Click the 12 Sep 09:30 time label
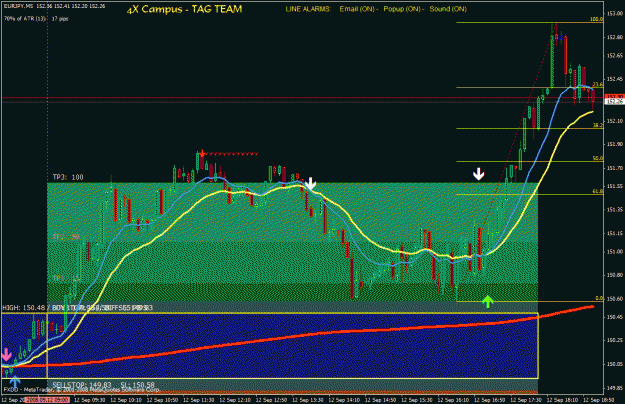Viewport: 625px width, 404px height. coord(90,400)
